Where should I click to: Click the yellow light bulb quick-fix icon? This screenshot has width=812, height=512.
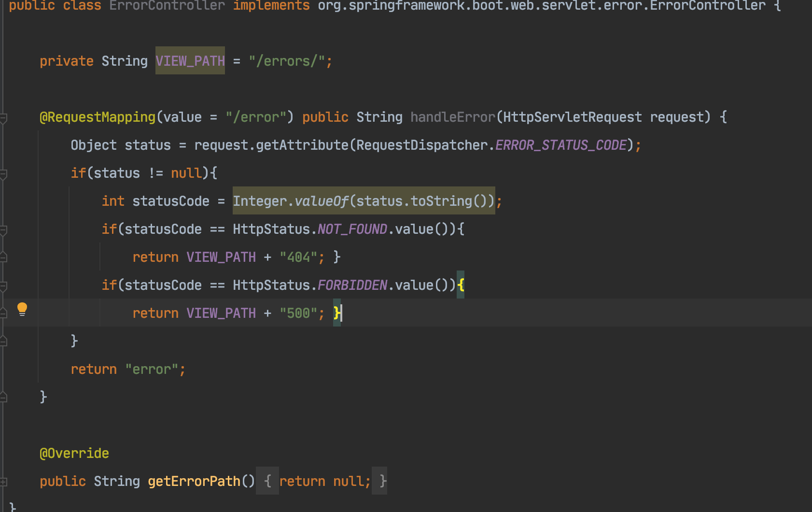22,309
